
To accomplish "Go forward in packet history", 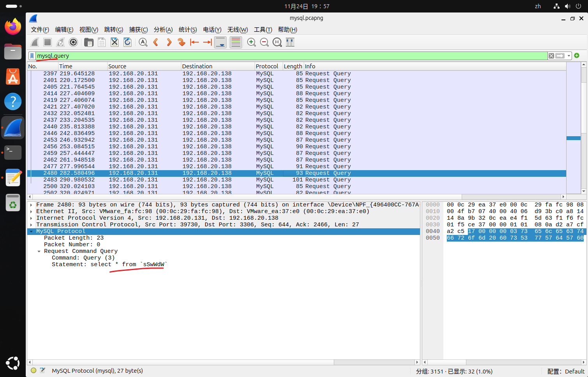I will 169,42.
